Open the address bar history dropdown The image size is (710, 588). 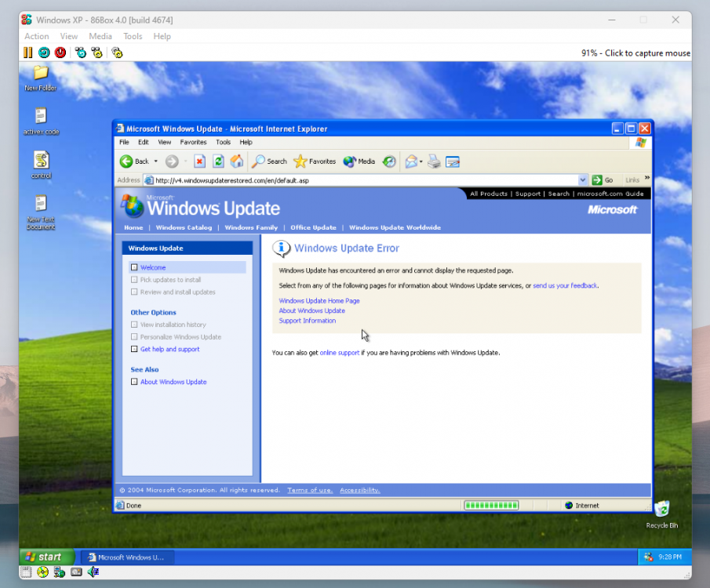581,180
